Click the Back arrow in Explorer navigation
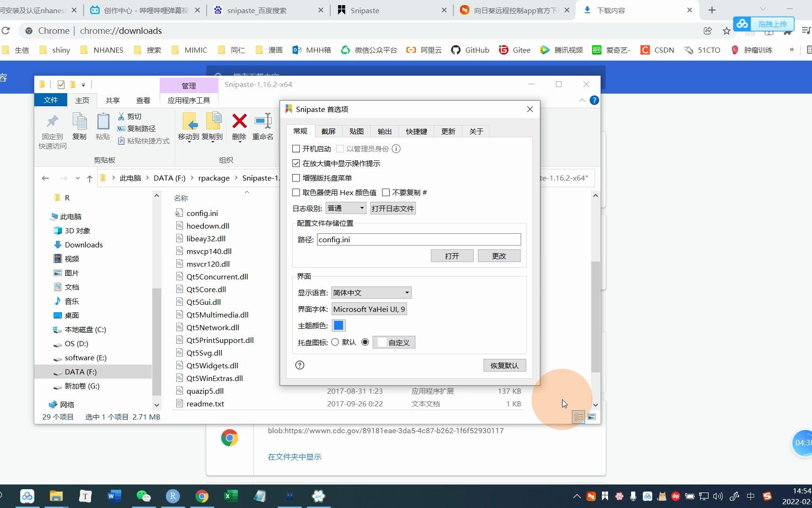This screenshot has width=812, height=508. pos(45,178)
